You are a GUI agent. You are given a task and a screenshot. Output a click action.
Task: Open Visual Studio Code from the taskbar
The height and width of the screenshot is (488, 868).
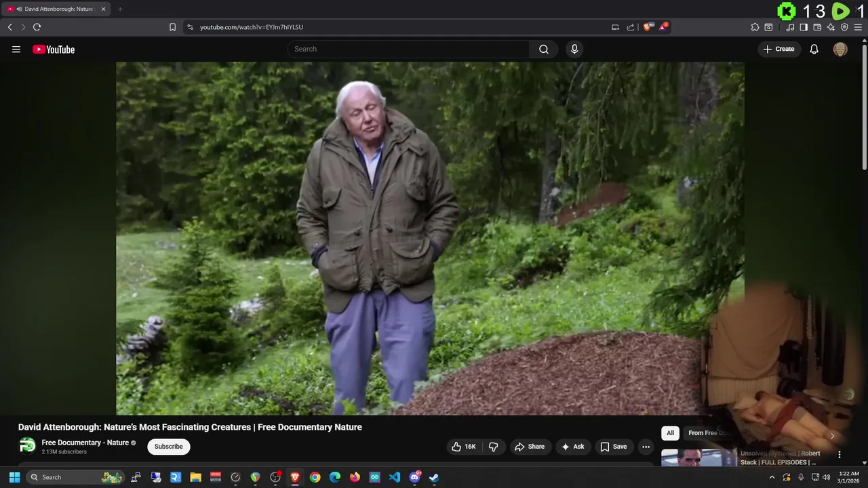pos(395,477)
